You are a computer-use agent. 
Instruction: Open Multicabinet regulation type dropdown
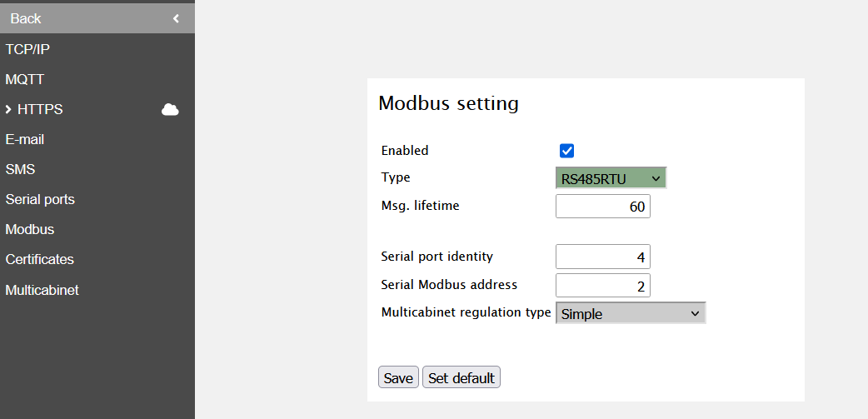(x=631, y=313)
